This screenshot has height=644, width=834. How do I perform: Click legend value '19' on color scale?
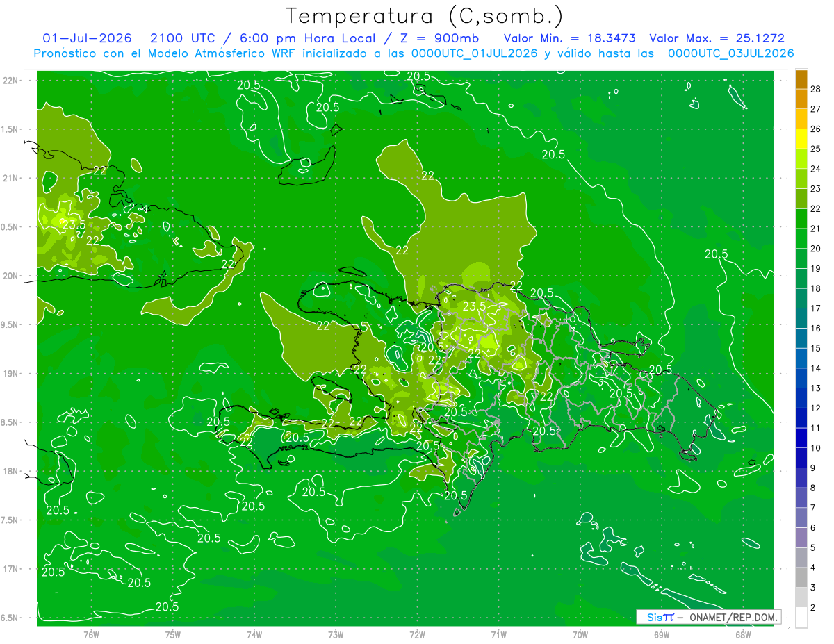tap(816, 268)
